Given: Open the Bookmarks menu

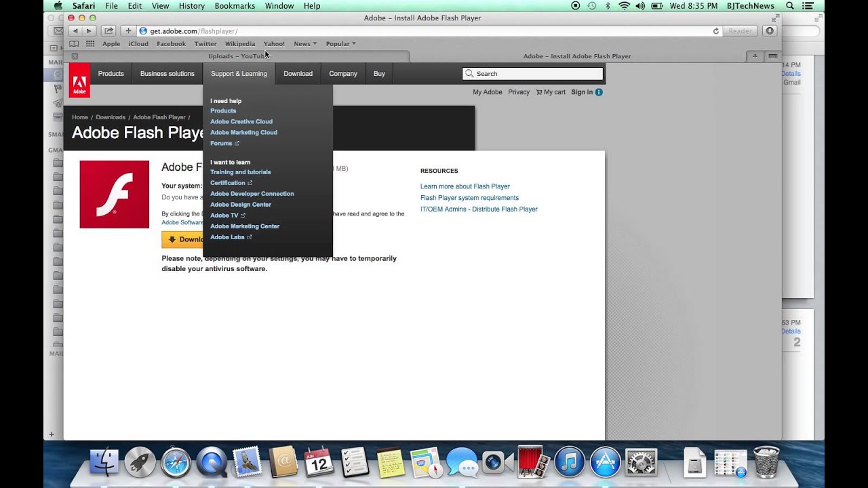Looking at the screenshot, I should 235,5.
